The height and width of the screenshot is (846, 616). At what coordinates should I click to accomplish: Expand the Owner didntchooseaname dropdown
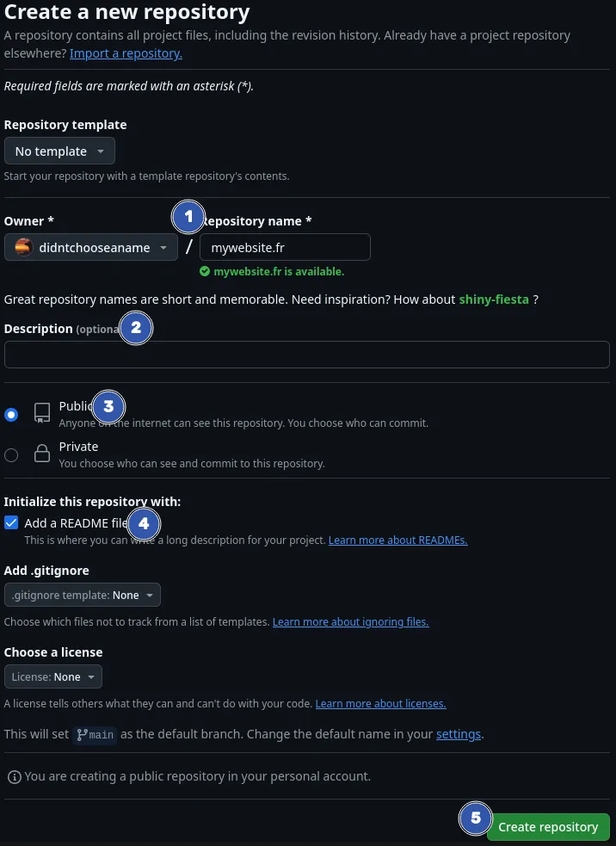coord(91,248)
